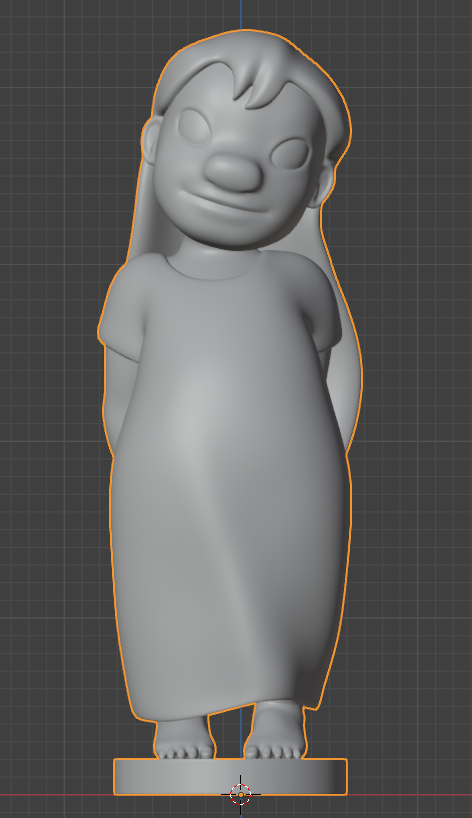Select the round pedestal base
472x818 pixels.
(230, 777)
